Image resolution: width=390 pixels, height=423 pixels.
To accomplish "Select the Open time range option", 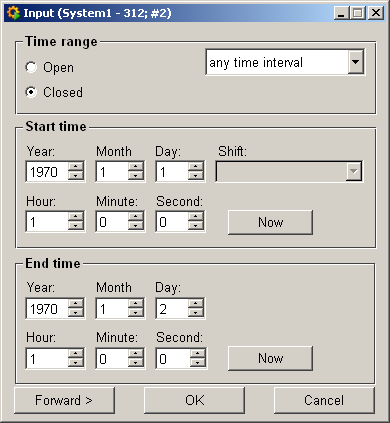I will coord(31,67).
